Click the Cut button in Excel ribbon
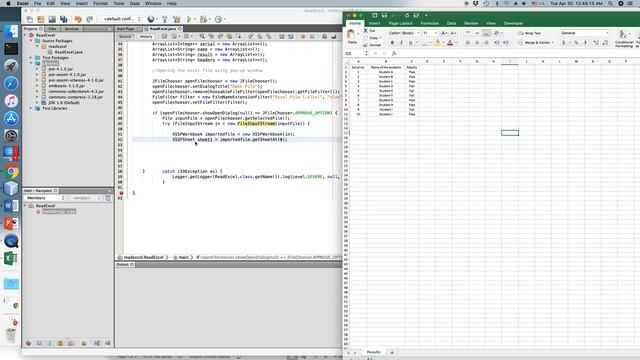640x360 pixels. (x=369, y=31)
